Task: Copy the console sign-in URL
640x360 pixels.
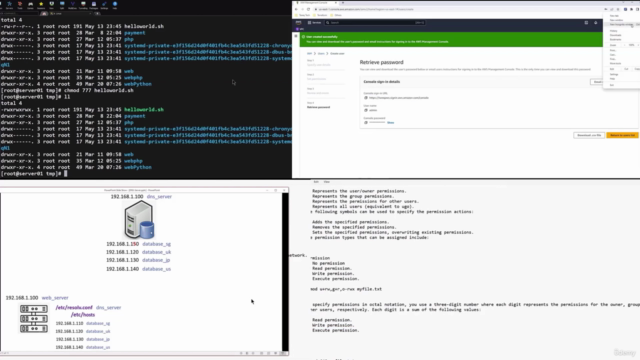Action: (366, 98)
